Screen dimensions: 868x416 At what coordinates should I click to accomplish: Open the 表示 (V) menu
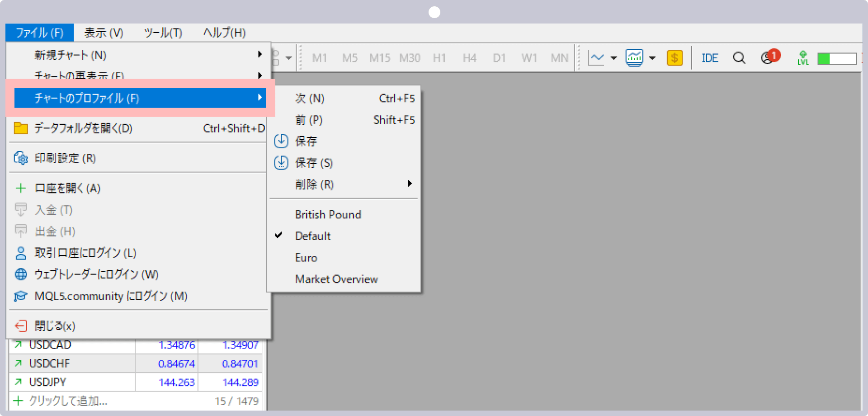(104, 33)
